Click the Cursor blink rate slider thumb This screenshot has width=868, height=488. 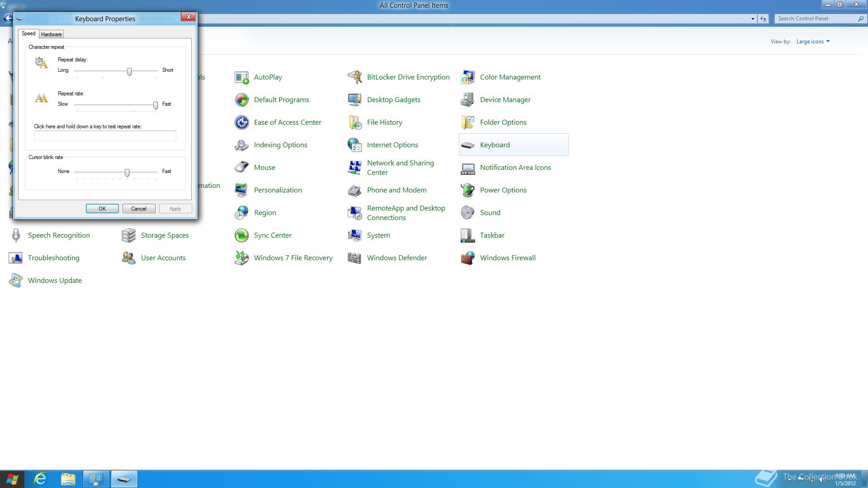click(x=127, y=173)
